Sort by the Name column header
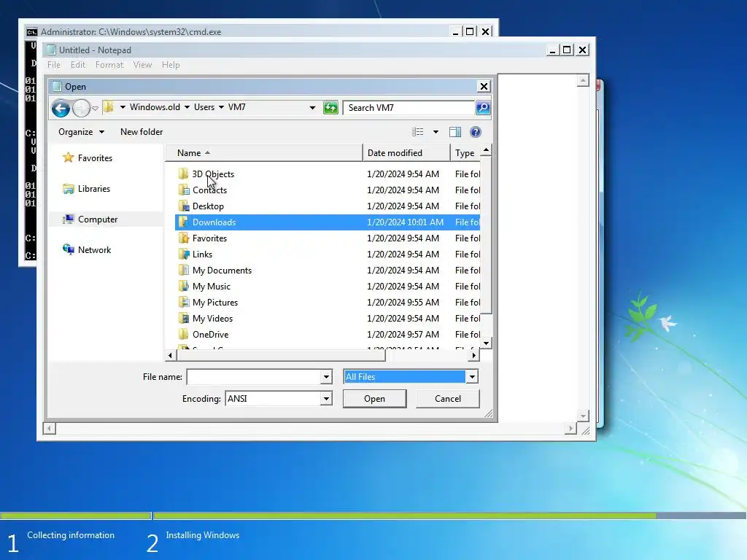The width and height of the screenshot is (747, 560). coord(263,153)
